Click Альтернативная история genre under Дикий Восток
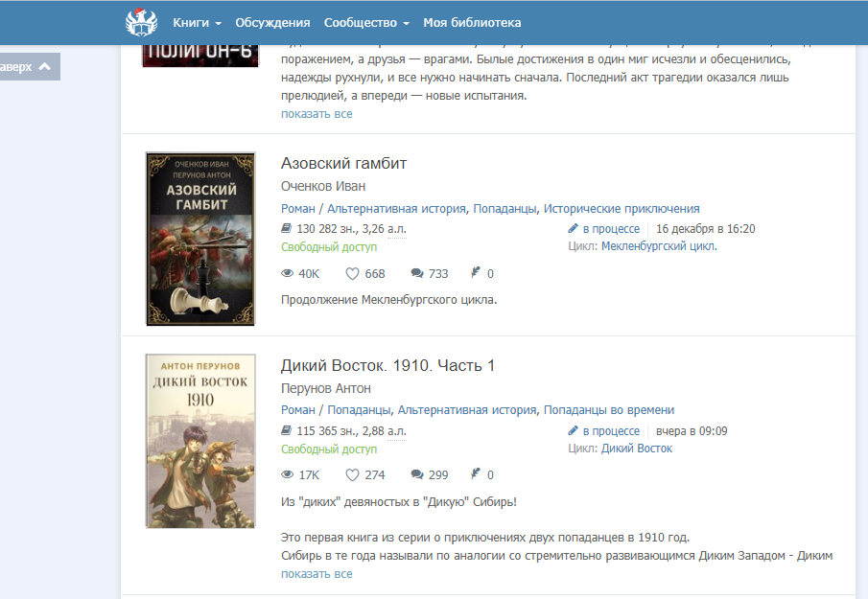This screenshot has height=599, width=868. (467, 410)
